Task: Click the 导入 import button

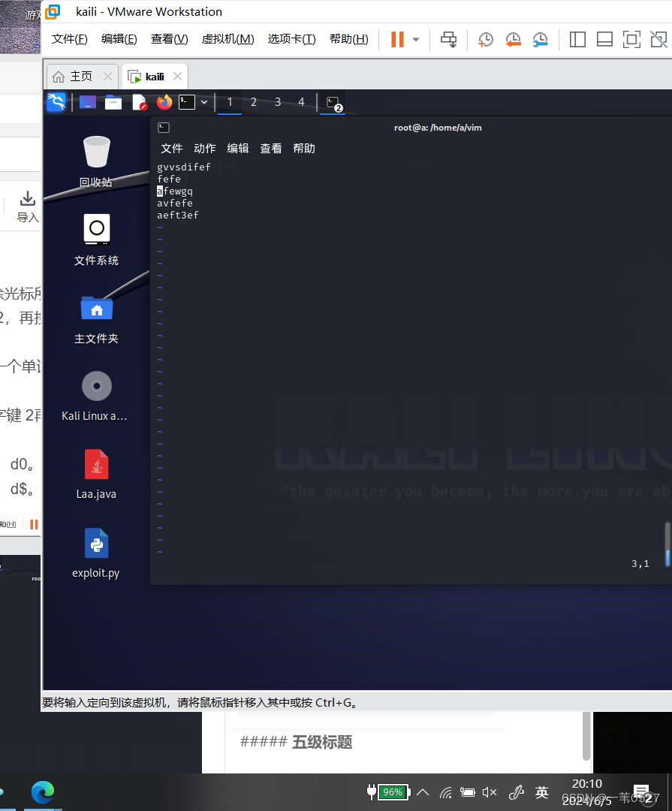Action: tap(28, 207)
